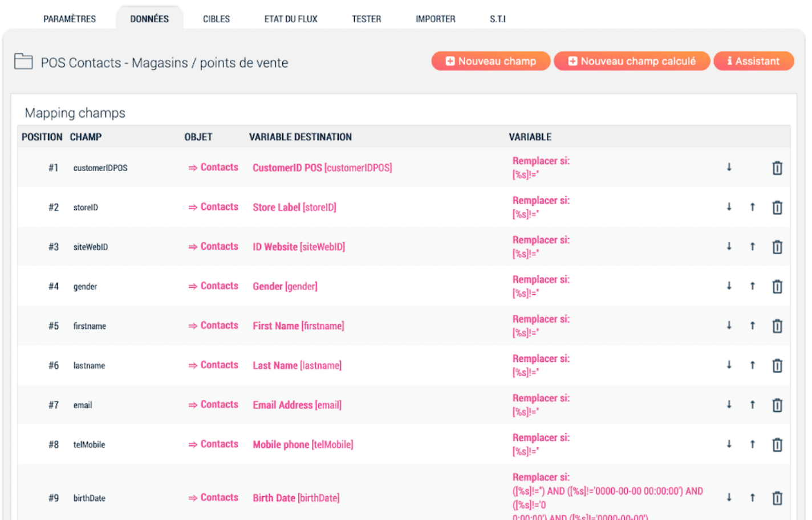Select the lastname field name
Screen dimensions: 812x520
click(89, 365)
